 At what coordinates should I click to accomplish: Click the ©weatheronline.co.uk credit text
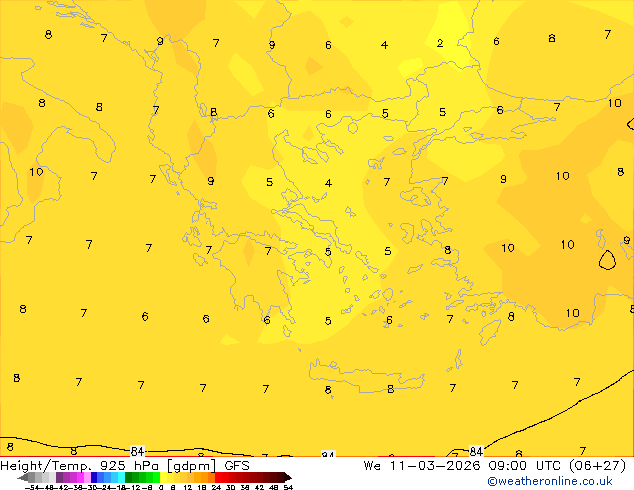tap(550, 481)
